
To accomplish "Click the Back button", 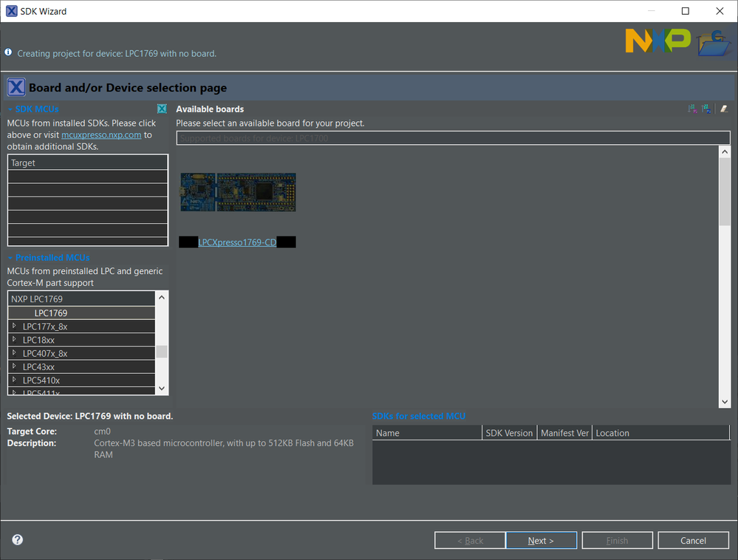I will coord(470,540).
